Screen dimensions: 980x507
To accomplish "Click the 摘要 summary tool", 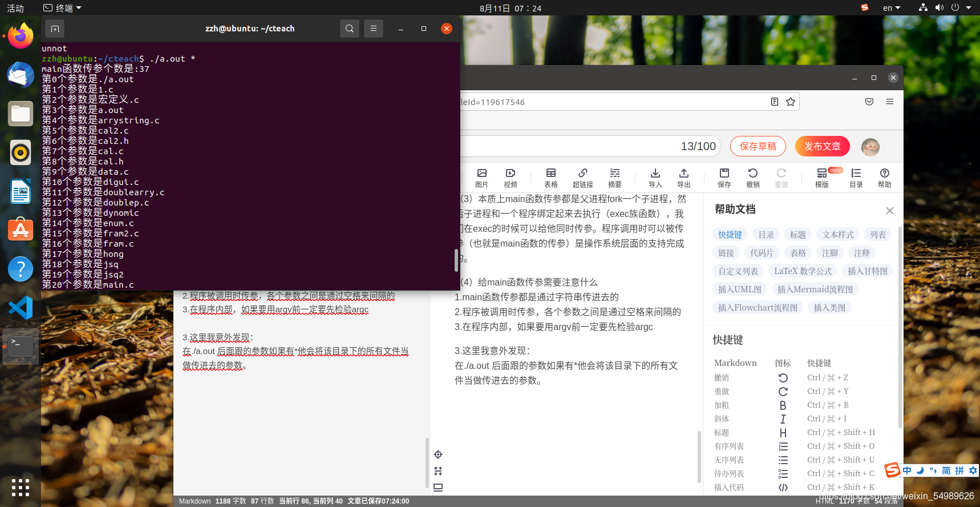I will (x=615, y=178).
